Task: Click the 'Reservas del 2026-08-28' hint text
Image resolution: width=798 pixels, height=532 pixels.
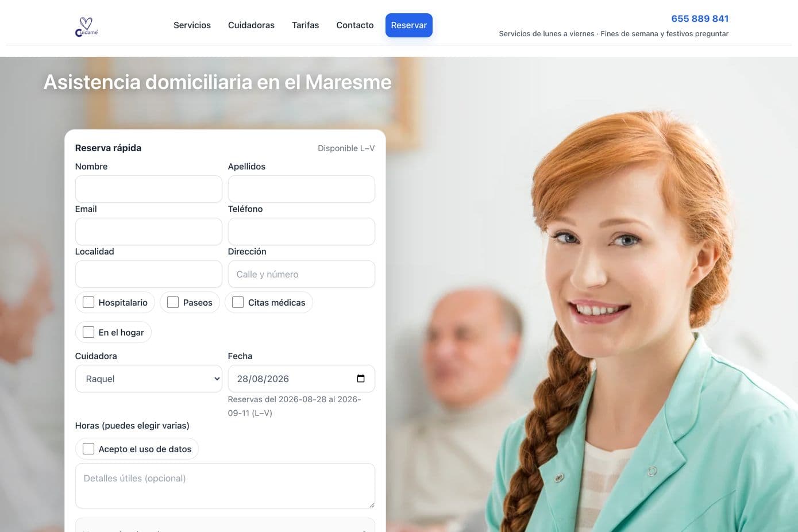Action: point(294,406)
